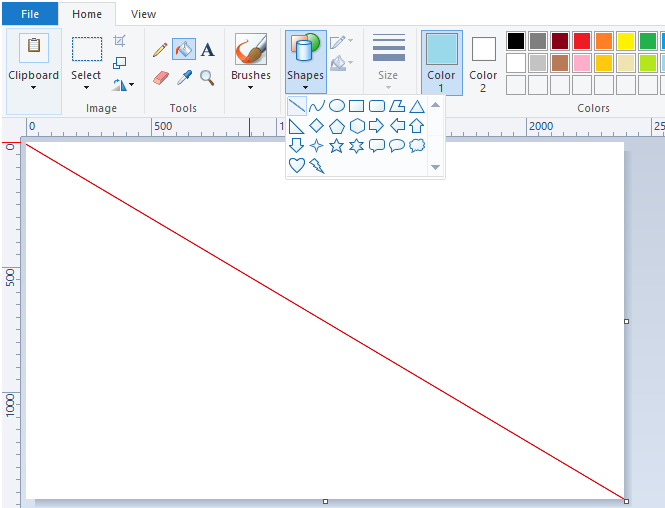Pick the Color picker eyedropper tool

click(x=184, y=78)
